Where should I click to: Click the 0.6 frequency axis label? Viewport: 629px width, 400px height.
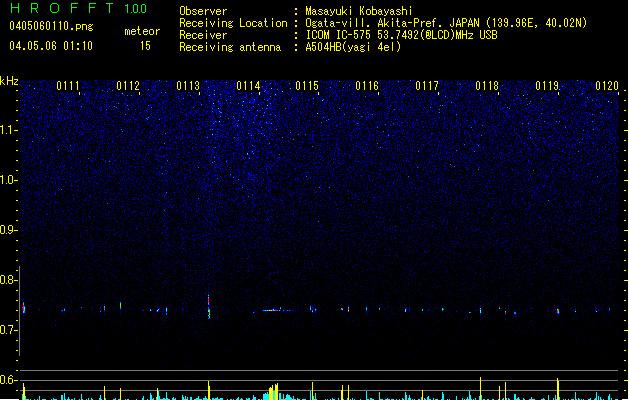tap(9, 380)
